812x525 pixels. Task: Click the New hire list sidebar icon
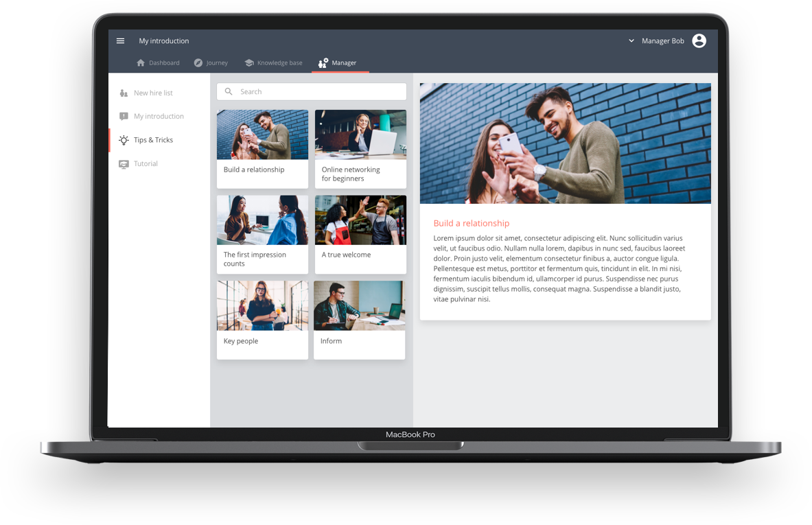pos(124,93)
